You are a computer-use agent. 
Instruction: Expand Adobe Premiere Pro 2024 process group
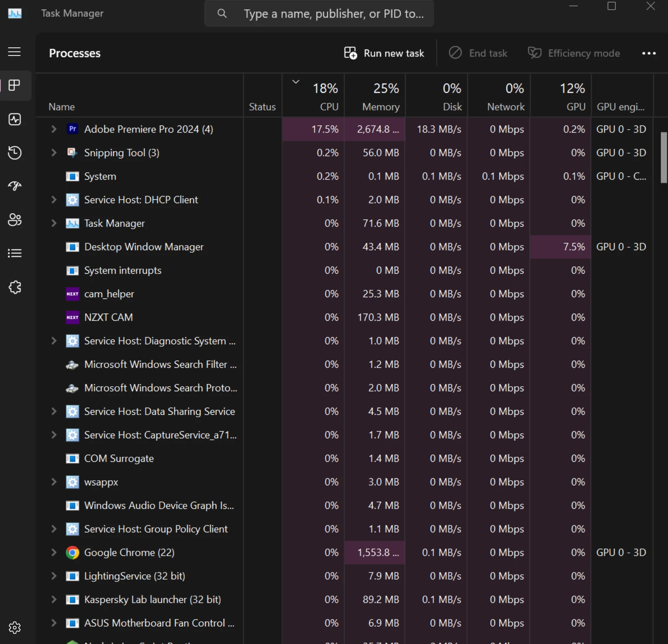click(54, 129)
